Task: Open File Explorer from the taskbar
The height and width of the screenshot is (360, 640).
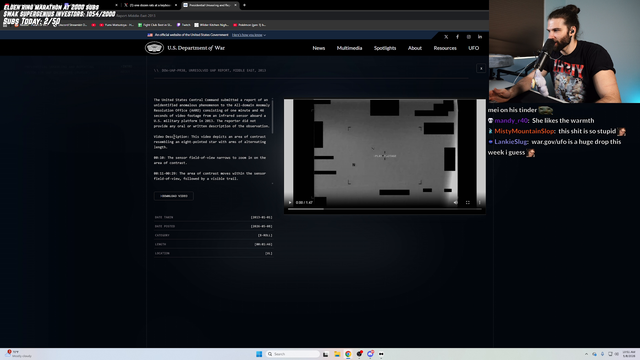Action: (x=337, y=354)
